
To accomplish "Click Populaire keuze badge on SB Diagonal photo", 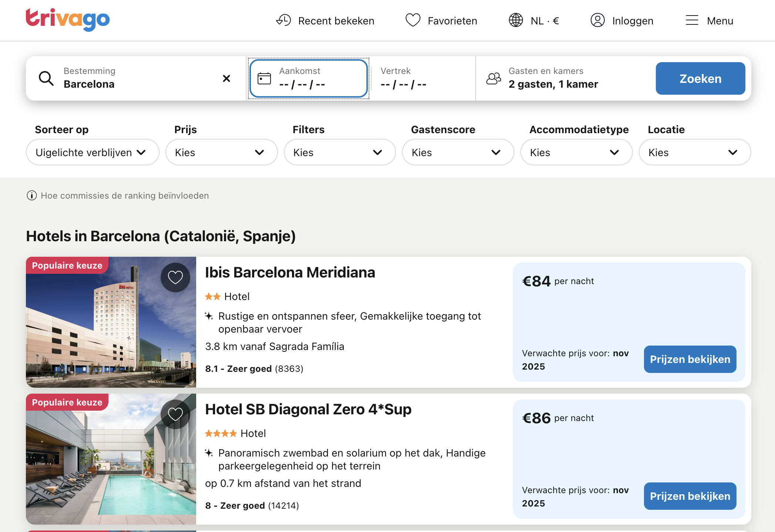I will point(67,402).
